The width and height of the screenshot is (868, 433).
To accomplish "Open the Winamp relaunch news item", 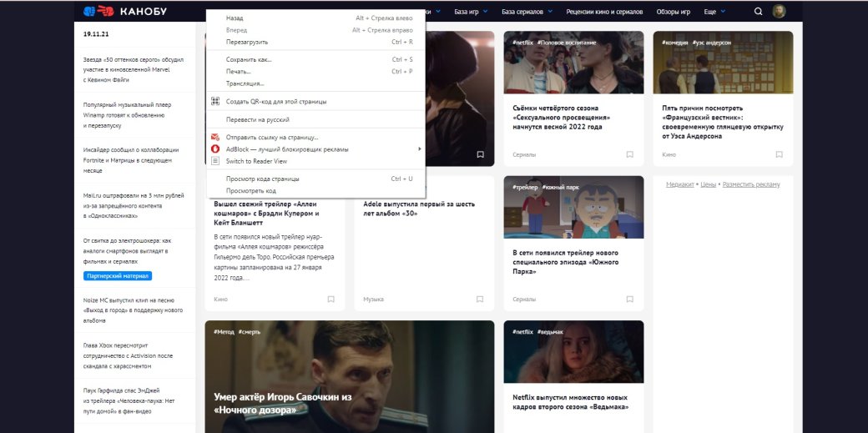I will pyautogui.click(x=128, y=115).
